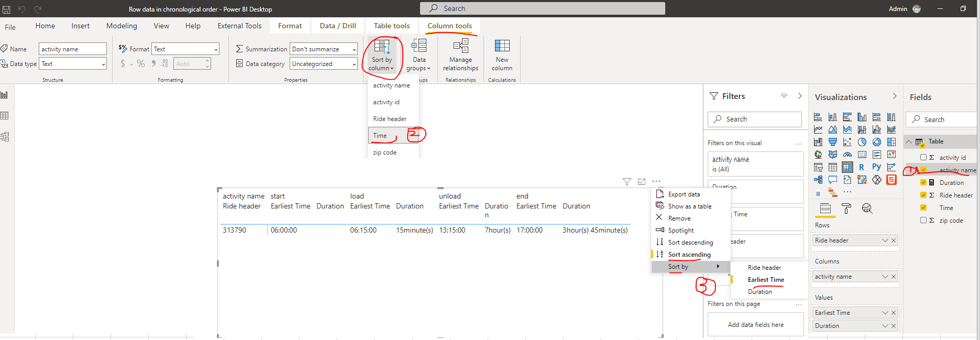Select the HTML5 custom visual
Viewport: 980px width, 340px height.
(891, 180)
